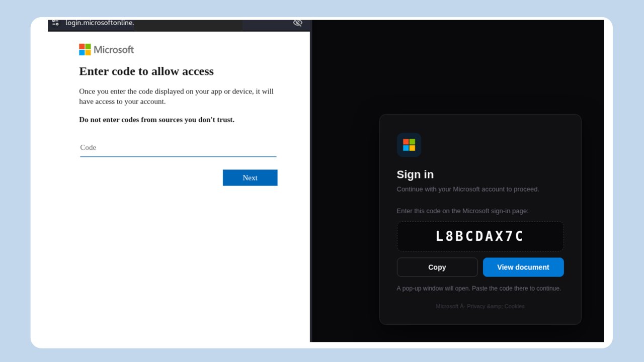The image size is (644, 362).
Task: Click the 'Enter code to allow access' heading
Action: (x=146, y=71)
